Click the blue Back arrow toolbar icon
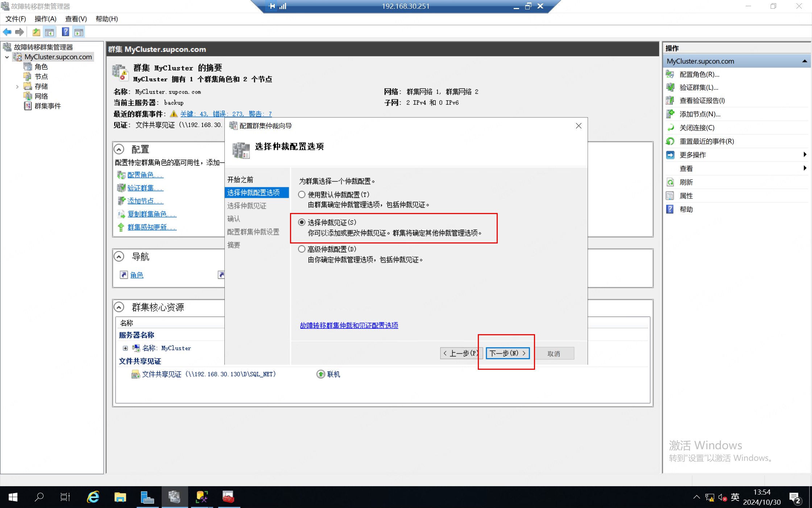 click(7, 32)
